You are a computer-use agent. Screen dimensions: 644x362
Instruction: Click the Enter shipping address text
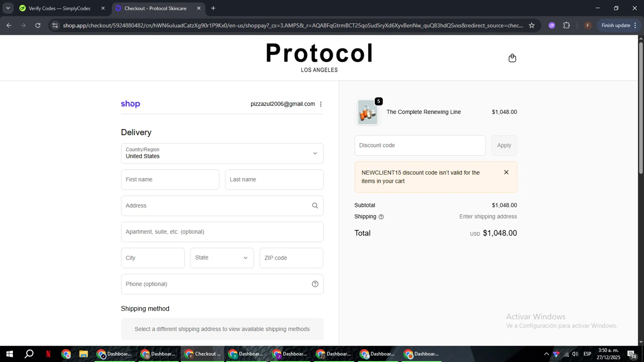pyautogui.click(x=488, y=217)
